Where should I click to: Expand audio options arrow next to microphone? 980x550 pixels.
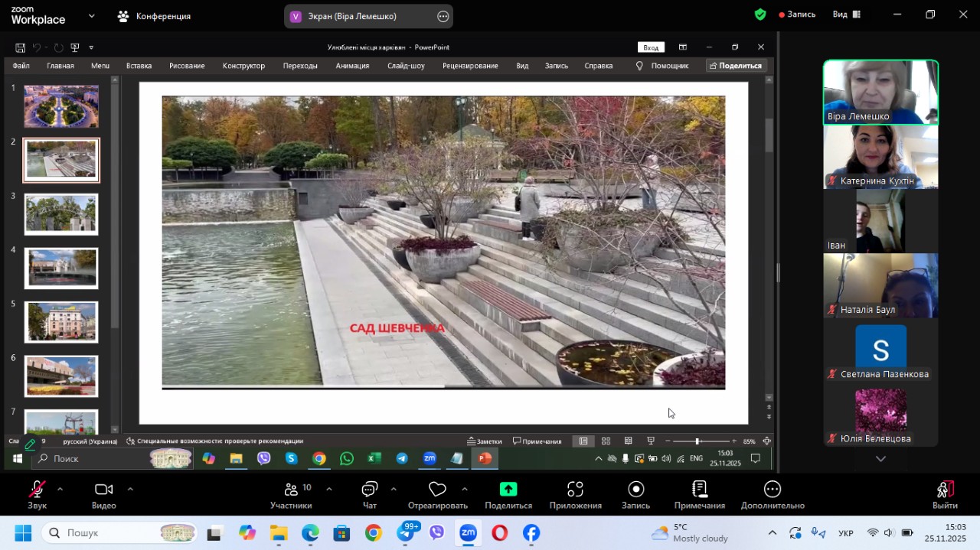[60, 489]
